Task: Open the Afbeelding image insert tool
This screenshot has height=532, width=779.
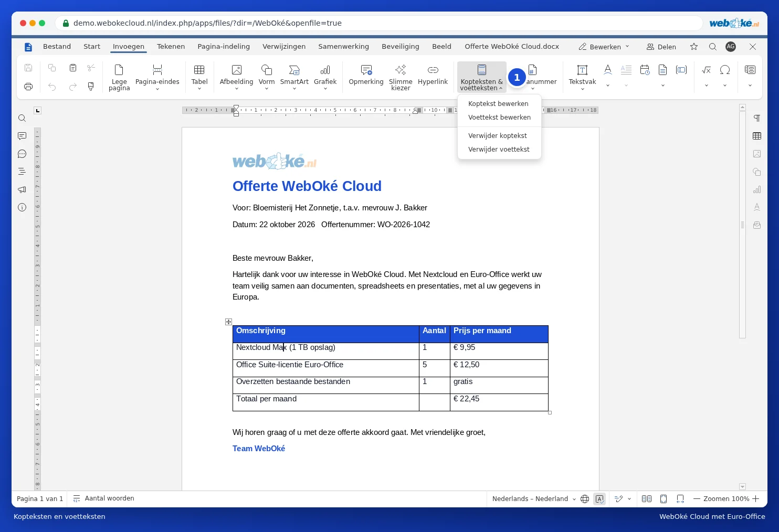Action: click(x=236, y=77)
